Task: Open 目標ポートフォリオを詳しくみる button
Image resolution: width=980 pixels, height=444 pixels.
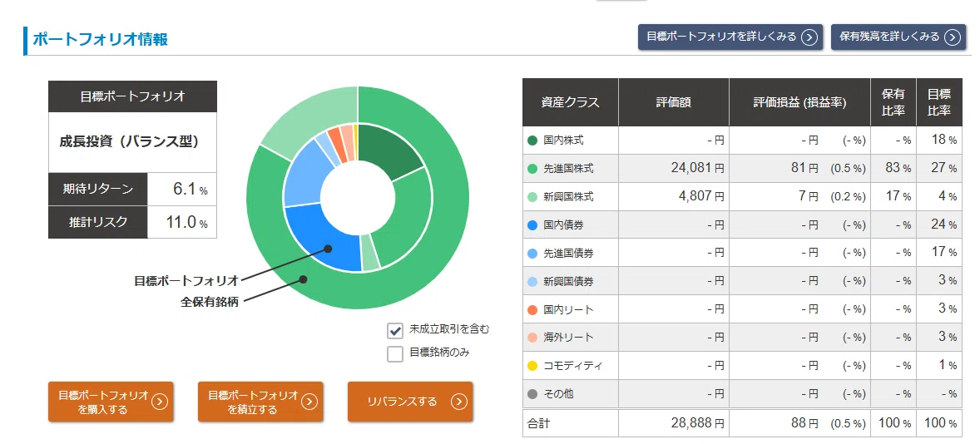Action: [x=730, y=37]
